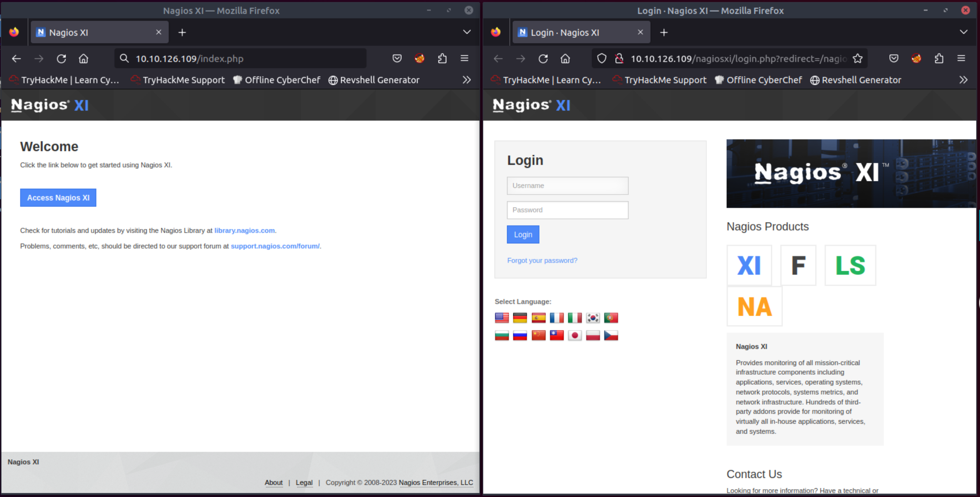Expand the tab list in left window
The image size is (980, 497).
pos(467,32)
